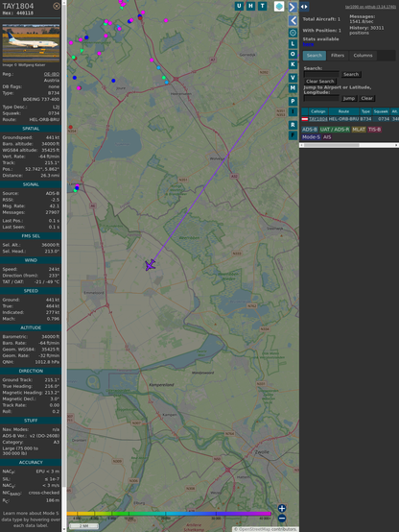The image size is (399, 532).
Task: Switch to the Filters tab
Action: 338,56
